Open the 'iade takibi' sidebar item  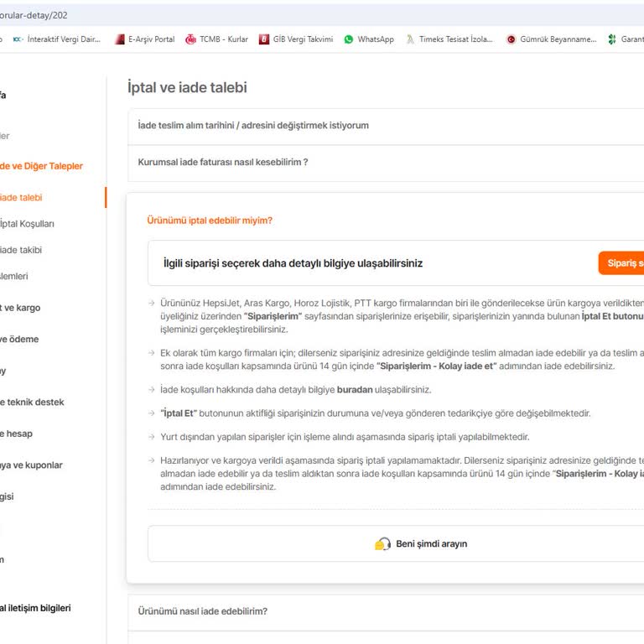click(x=21, y=250)
